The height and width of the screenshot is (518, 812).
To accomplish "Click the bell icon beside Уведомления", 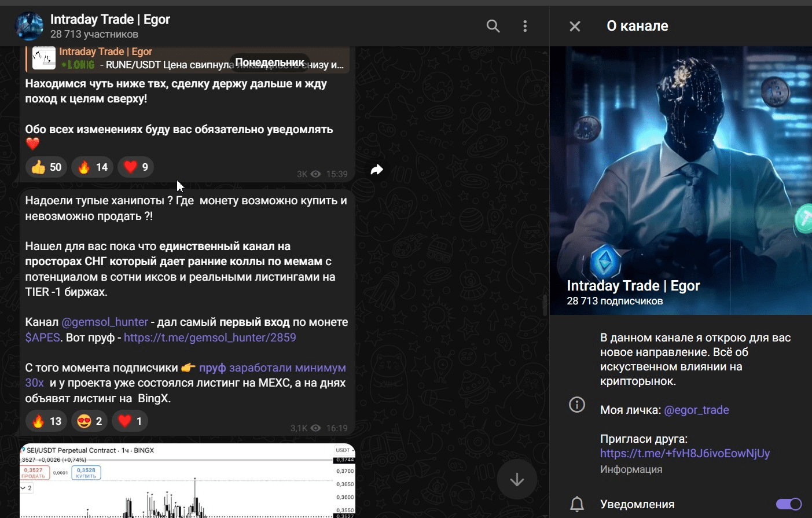I will (x=577, y=504).
